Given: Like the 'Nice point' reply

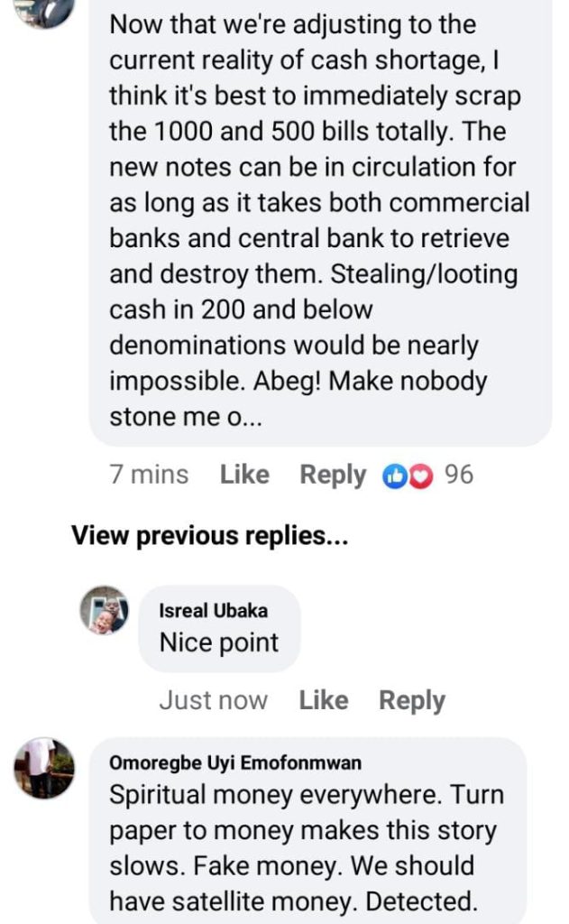Looking at the screenshot, I should click(323, 700).
